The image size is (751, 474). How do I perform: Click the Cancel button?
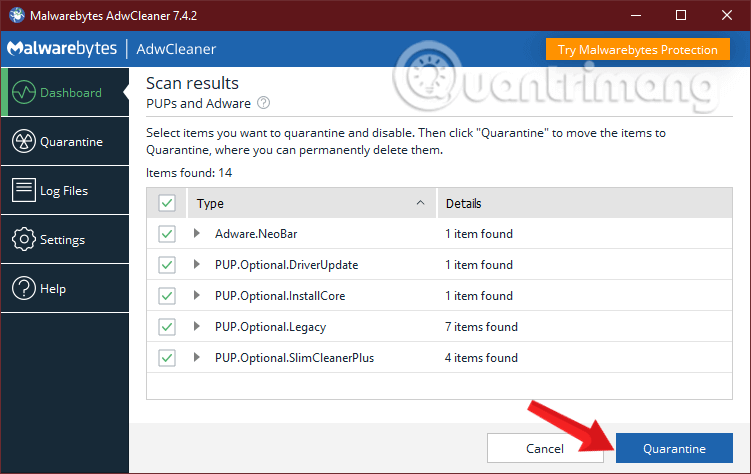pyautogui.click(x=545, y=448)
